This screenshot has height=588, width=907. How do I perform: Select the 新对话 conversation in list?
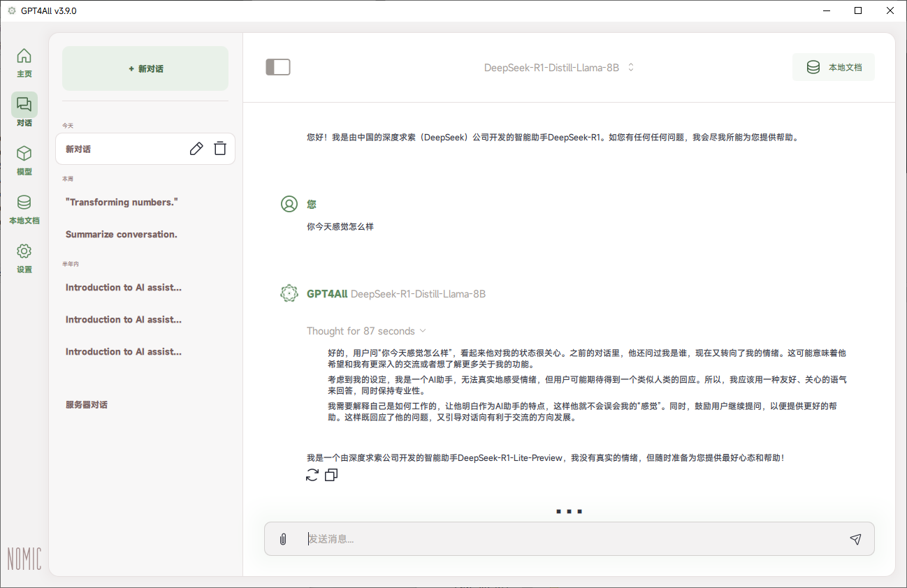click(145, 149)
